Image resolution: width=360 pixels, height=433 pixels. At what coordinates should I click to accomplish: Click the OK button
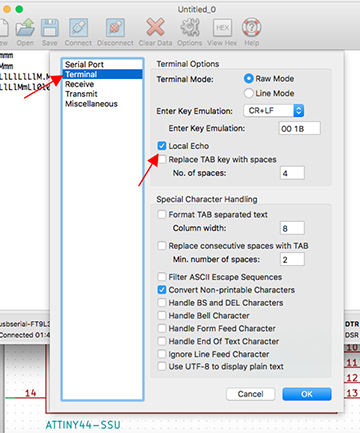pos(307,394)
